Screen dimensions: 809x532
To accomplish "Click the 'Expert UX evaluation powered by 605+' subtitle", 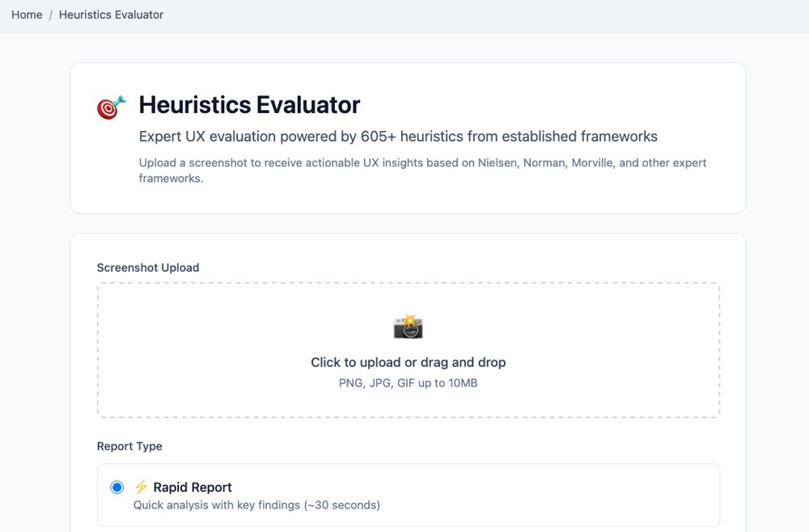I will click(x=398, y=137).
